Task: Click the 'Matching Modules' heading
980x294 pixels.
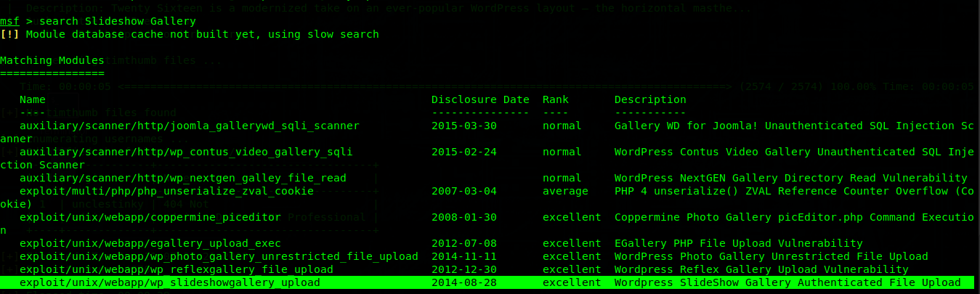Action: pos(52,60)
